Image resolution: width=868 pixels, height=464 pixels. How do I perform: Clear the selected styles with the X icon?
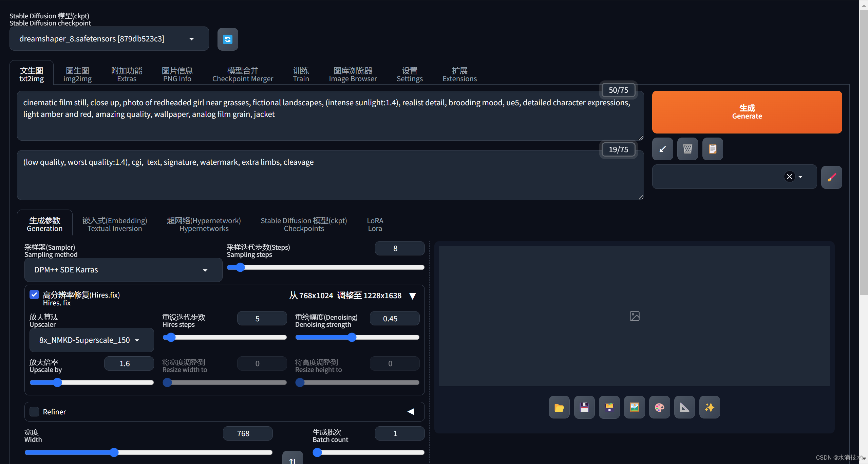click(x=790, y=177)
